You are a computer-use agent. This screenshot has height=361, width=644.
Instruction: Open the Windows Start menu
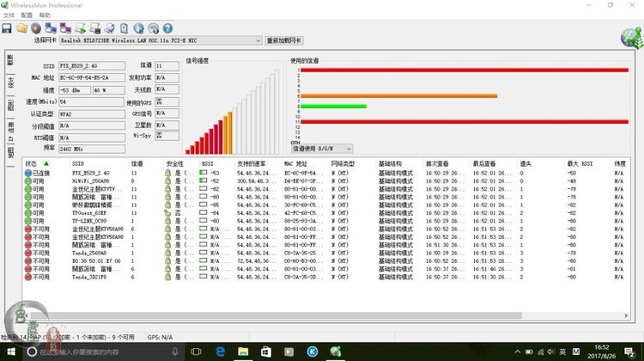pos(10,352)
